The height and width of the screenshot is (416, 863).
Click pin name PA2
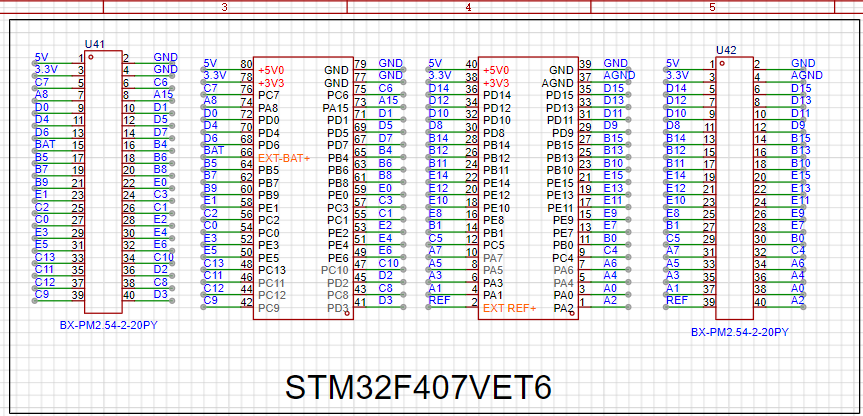coord(564,307)
